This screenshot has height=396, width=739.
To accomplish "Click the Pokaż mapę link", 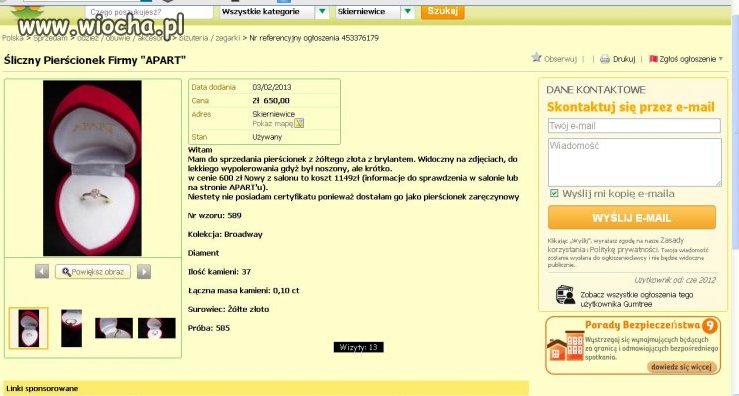I will pos(272,124).
